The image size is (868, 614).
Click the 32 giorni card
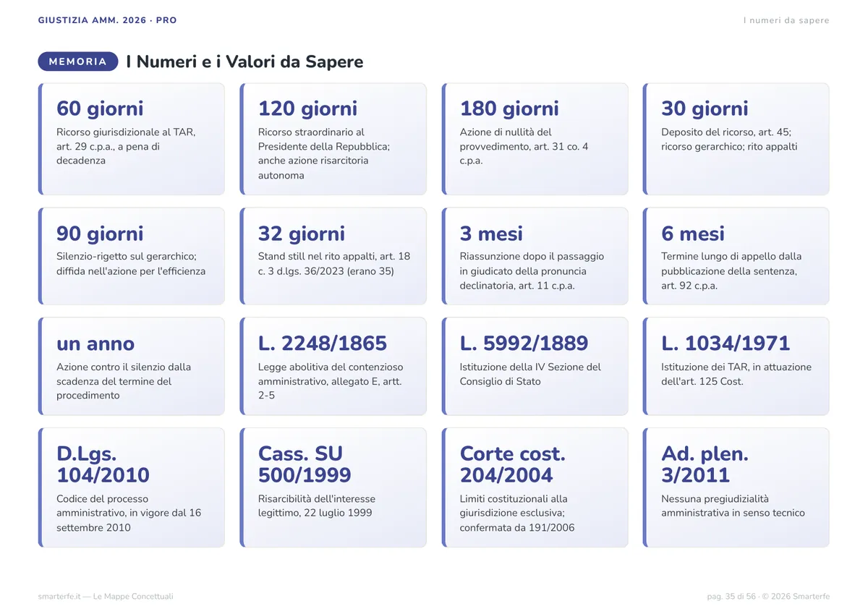pos(333,256)
